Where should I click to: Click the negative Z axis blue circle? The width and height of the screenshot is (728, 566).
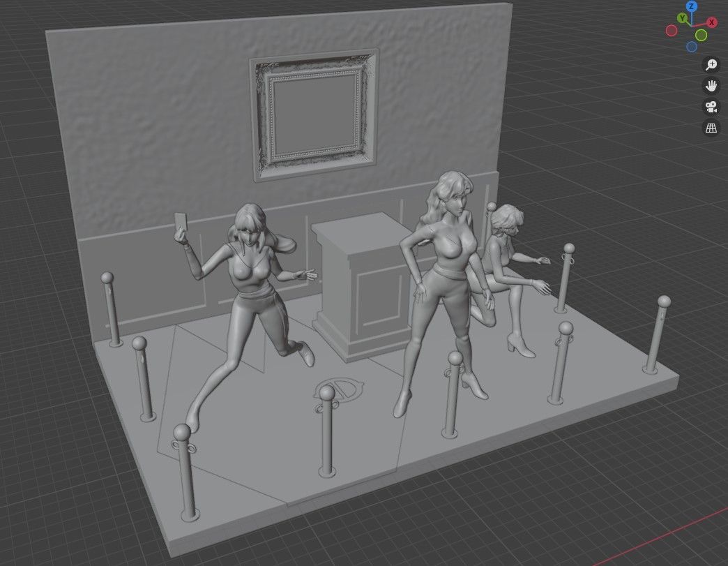(x=691, y=47)
